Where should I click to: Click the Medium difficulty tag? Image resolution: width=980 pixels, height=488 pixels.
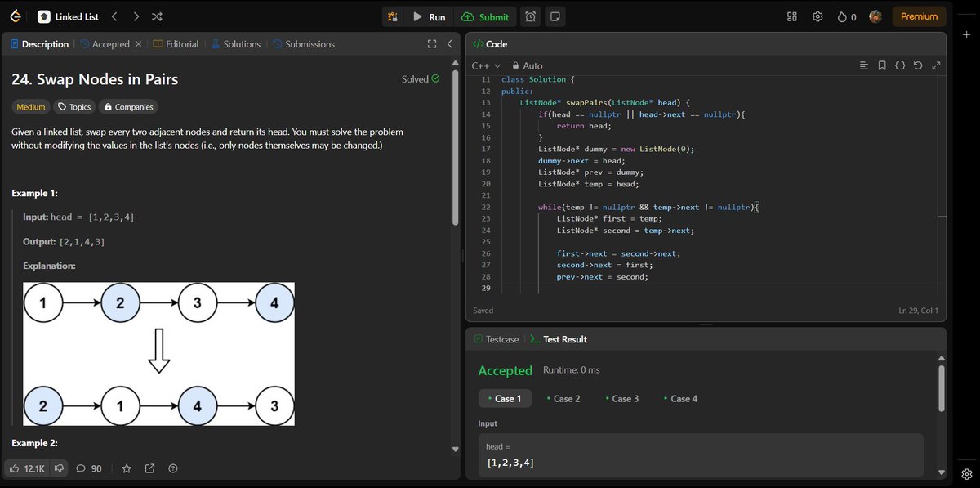click(x=31, y=106)
